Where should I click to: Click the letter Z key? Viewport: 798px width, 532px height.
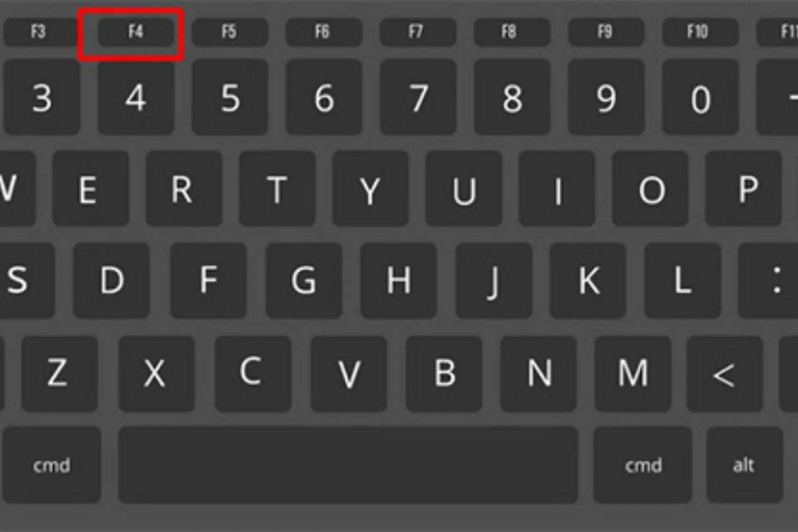point(59,374)
